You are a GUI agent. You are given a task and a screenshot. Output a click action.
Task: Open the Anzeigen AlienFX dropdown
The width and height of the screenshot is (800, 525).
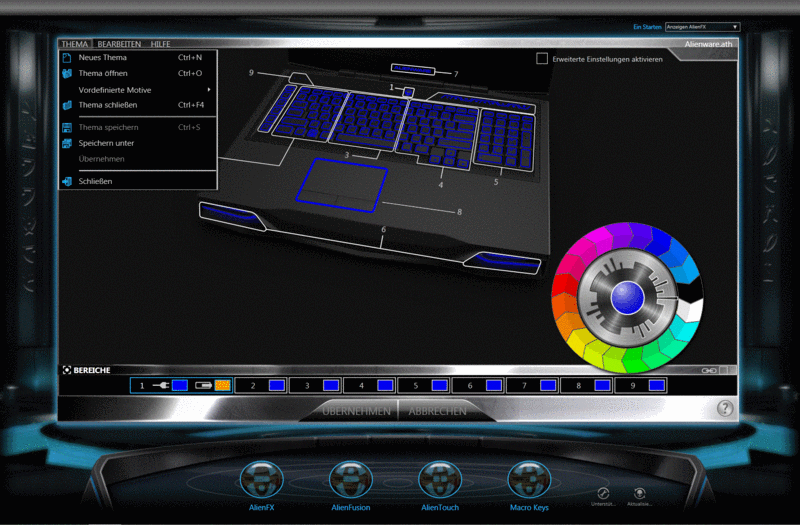click(702, 27)
